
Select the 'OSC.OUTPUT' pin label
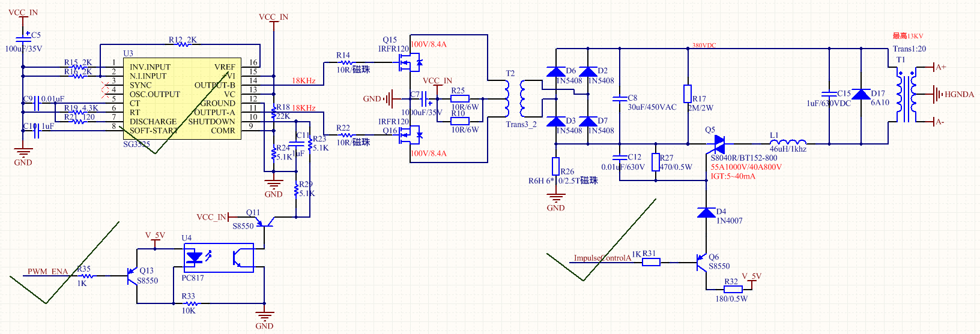tap(155, 94)
